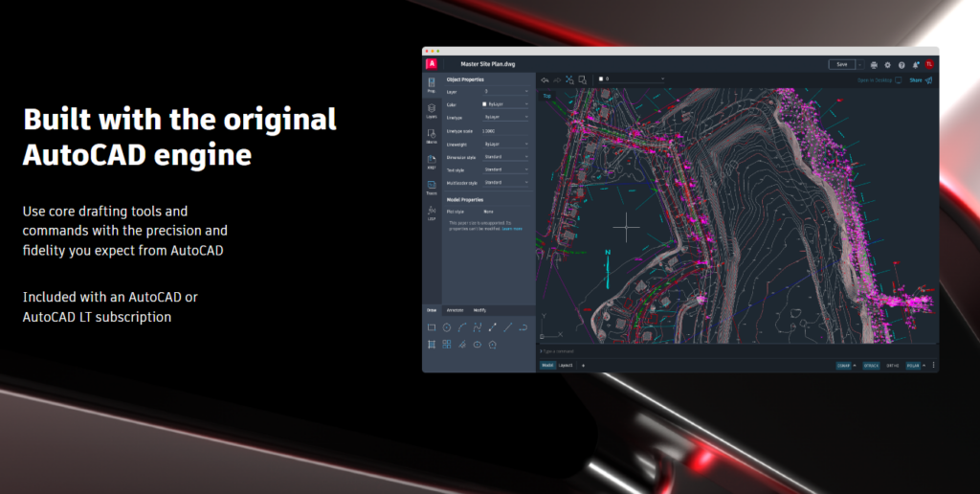980x494 pixels.
Task: Select the Line draw tool
Action: pos(507,327)
